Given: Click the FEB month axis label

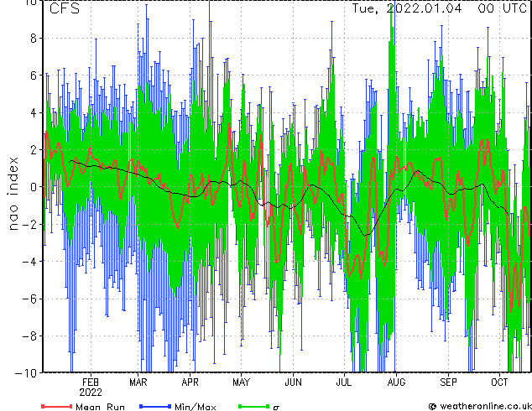Looking at the screenshot, I should (x=91, y=382).
